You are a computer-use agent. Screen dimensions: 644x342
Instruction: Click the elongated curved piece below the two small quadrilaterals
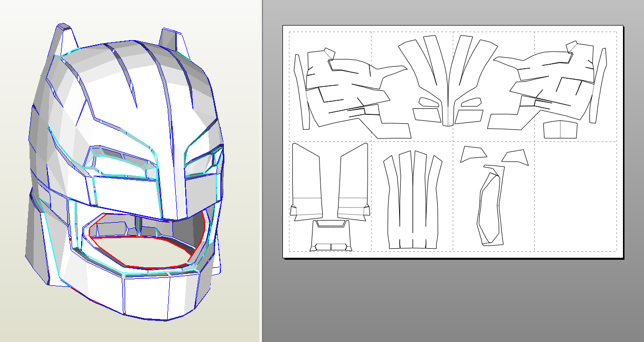click(x=490, y=205)
